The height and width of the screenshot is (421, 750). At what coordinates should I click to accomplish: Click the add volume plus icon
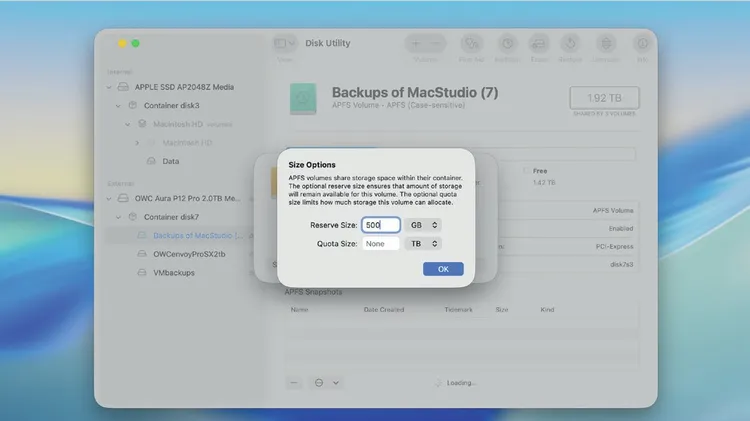pos(417,44)
